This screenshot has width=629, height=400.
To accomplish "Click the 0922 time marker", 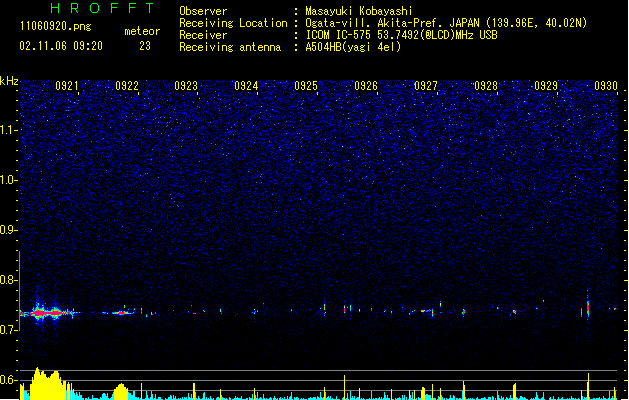I will point(127,86).
